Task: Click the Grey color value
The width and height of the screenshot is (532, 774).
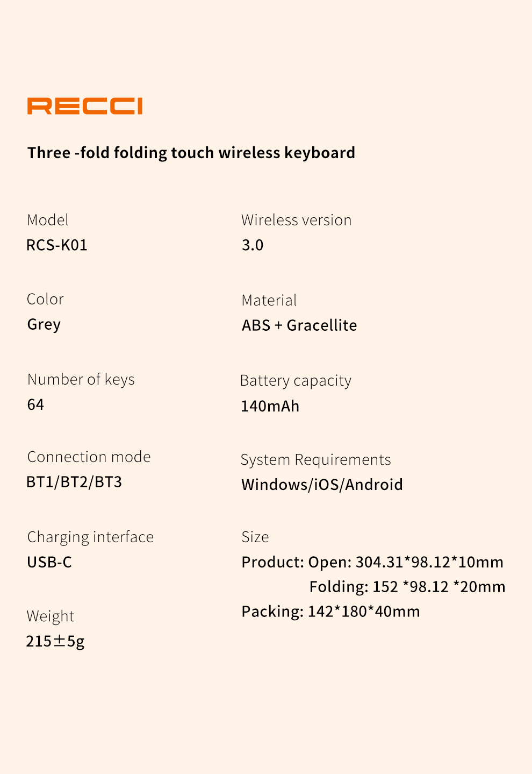Action: [44, 324]
